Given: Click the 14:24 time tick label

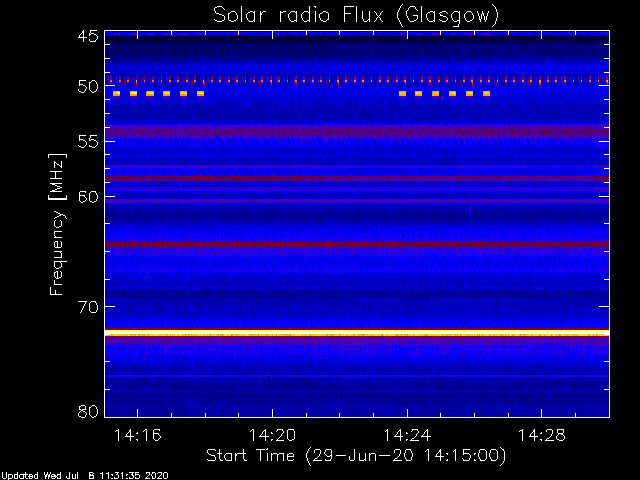Looking at the screenshot, I should tap(407, 435).
